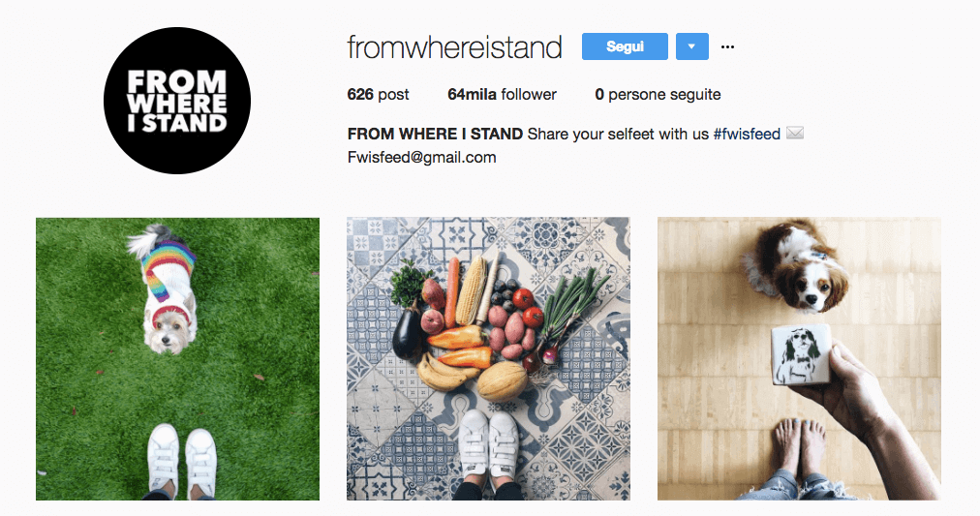Open the three-dot options menu
Image resolution: width=980 pixels, height=516 pixels.
click(727, 46)
